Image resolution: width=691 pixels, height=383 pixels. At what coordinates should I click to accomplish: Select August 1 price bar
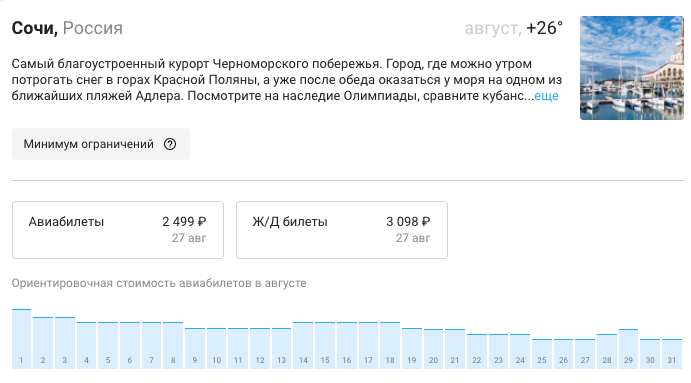(x=21, y=338)
